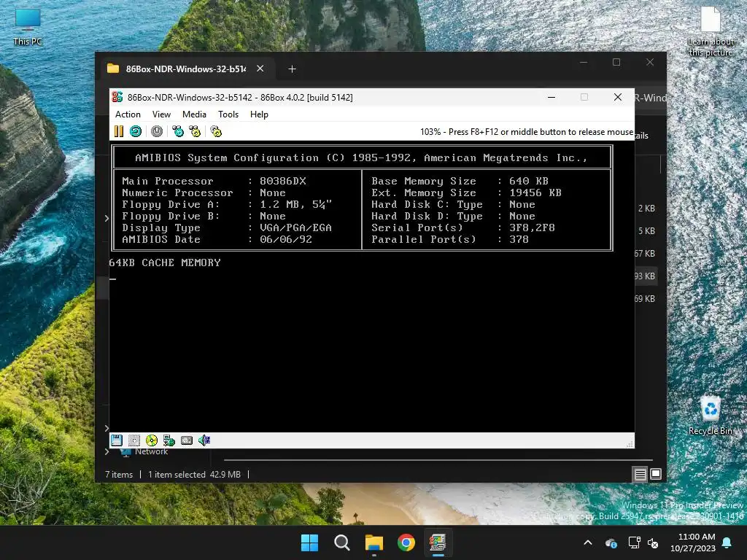Screen dimensions: 747x560
Task: Click the CD-ROM disc status icon
Action: (x=152, y=440)
